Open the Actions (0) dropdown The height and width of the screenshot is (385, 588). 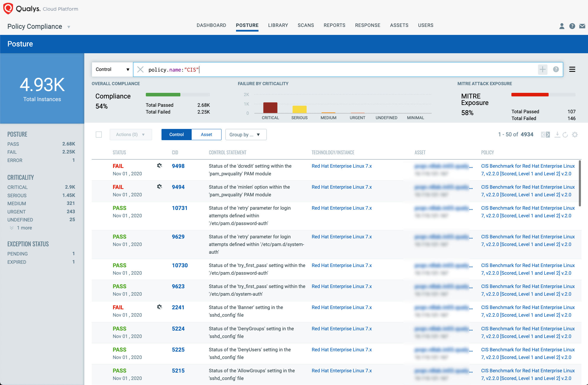click(x=131, y=135)
